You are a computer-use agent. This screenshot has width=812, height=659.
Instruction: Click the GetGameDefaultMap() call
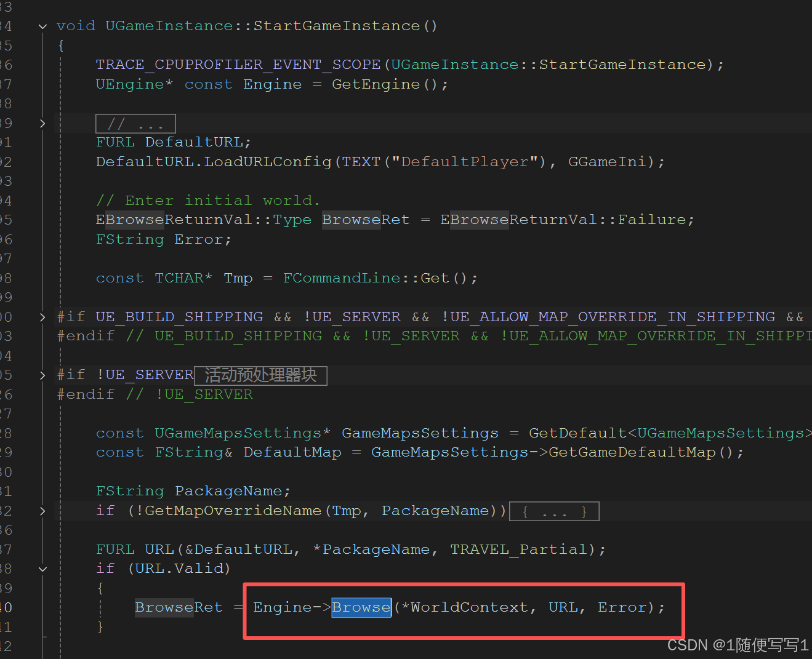coord(641,452)
